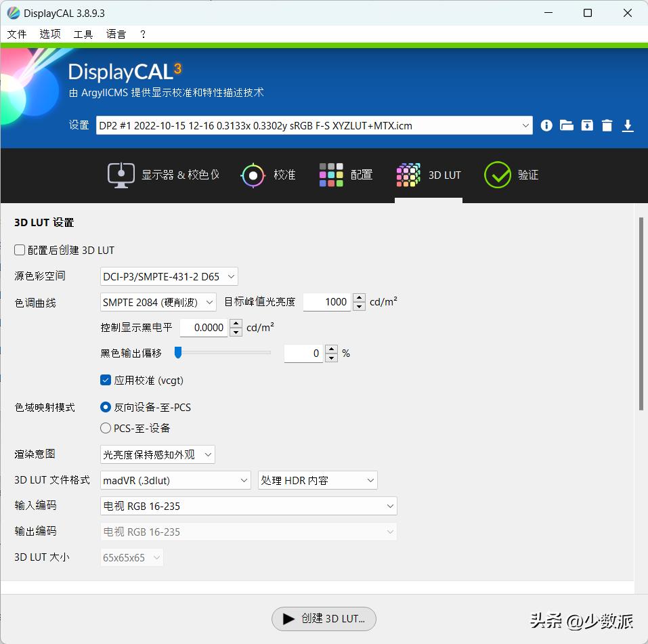Delete the current preset with trash icon

tap(607, 125)
